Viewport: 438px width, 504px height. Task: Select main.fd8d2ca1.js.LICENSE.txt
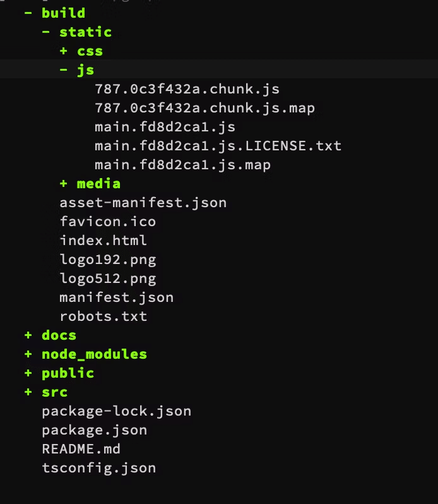[x=218, y=146]
